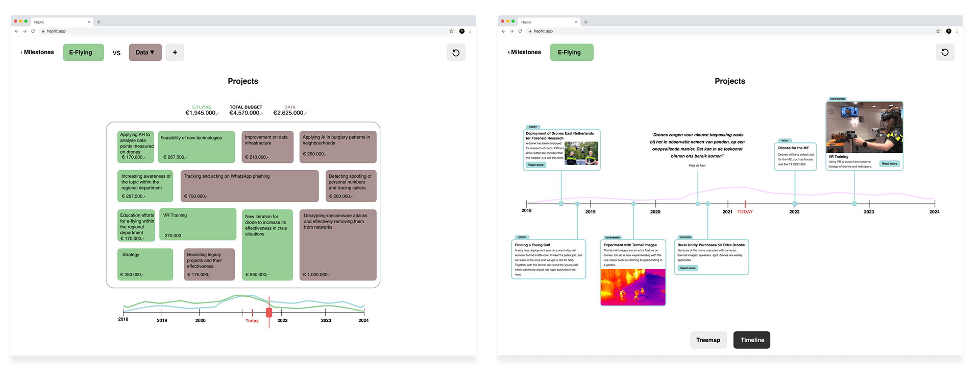Image resolution: width=980 pixels, height=380 pixels.
Task: Click the plus button next to Data dropdown
Action: coord(175,52)
